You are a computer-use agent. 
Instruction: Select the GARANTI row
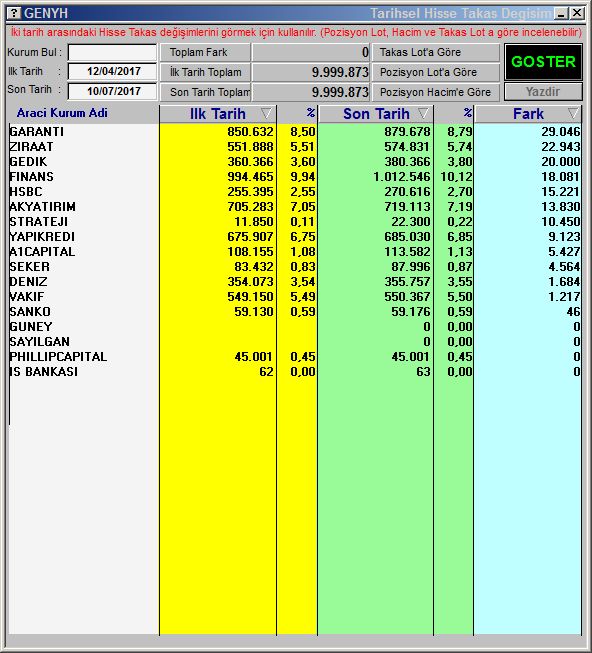tap(295, 132)
